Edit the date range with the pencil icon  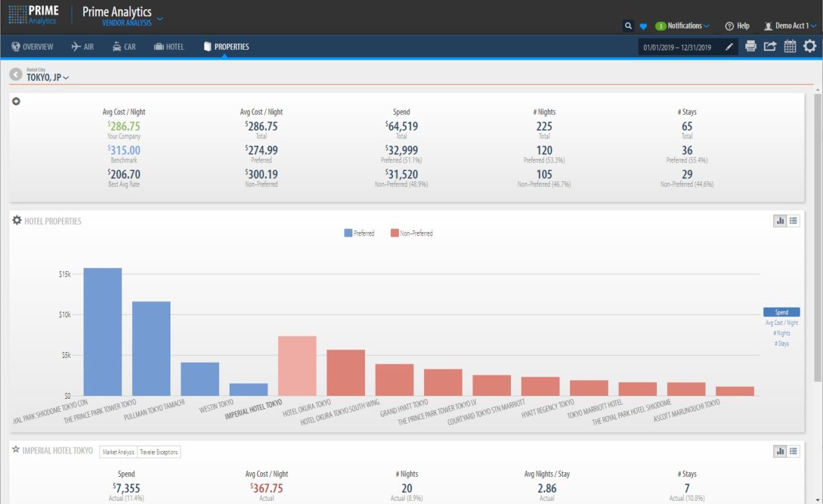pos(729,47)
